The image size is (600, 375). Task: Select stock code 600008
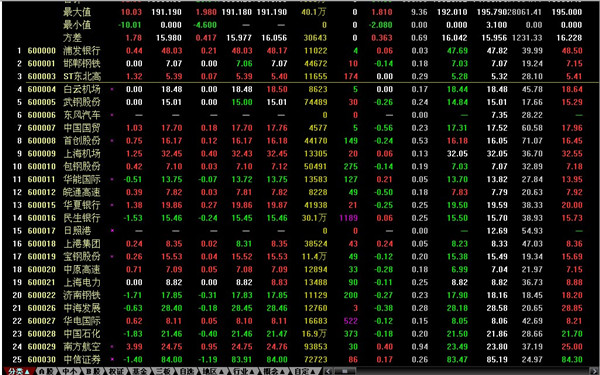click(x=42, y=141)
